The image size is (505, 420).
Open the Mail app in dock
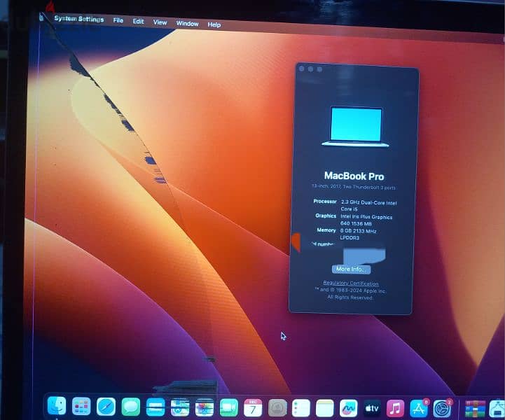coord(155,407)
